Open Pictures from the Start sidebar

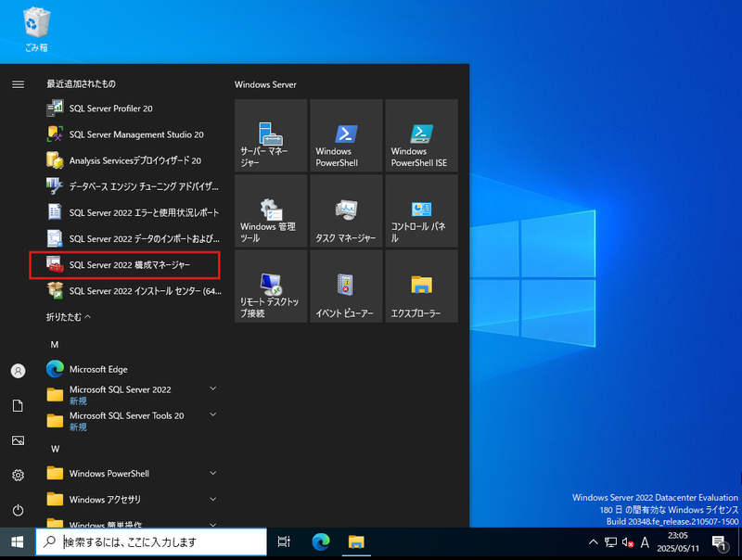(x=18, y=440)
